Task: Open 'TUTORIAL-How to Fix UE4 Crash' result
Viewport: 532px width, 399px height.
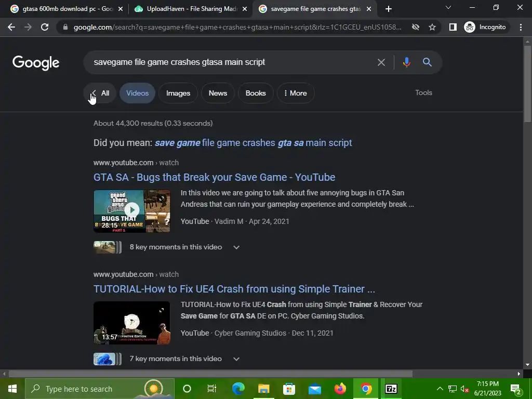Action: pos(234,289)
